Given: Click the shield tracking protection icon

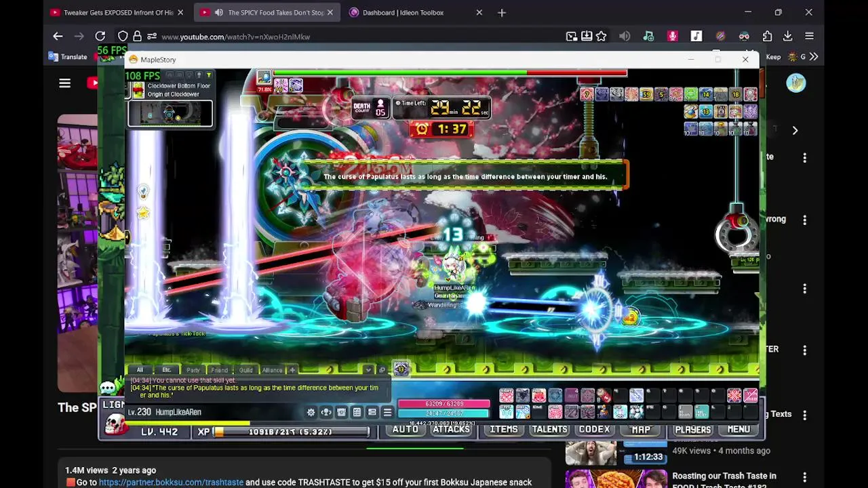Looking at the screenshot, I should tap(123, 37).
